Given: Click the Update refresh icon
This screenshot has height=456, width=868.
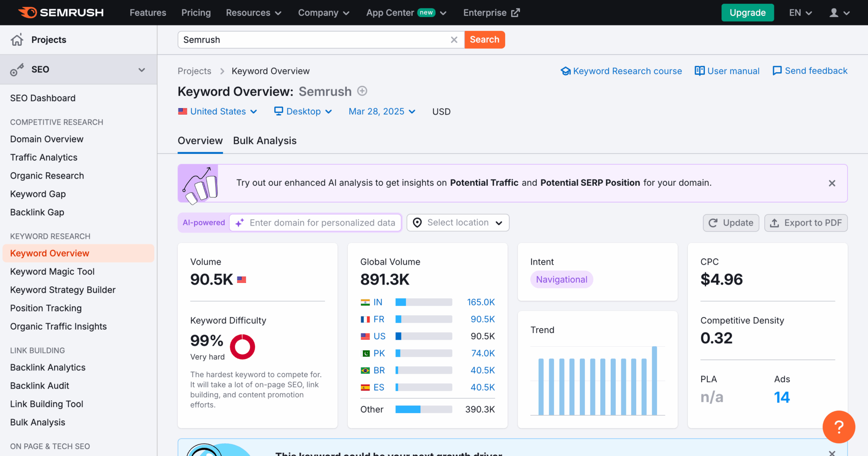Looking at the screenshot, I should point(713,223).
